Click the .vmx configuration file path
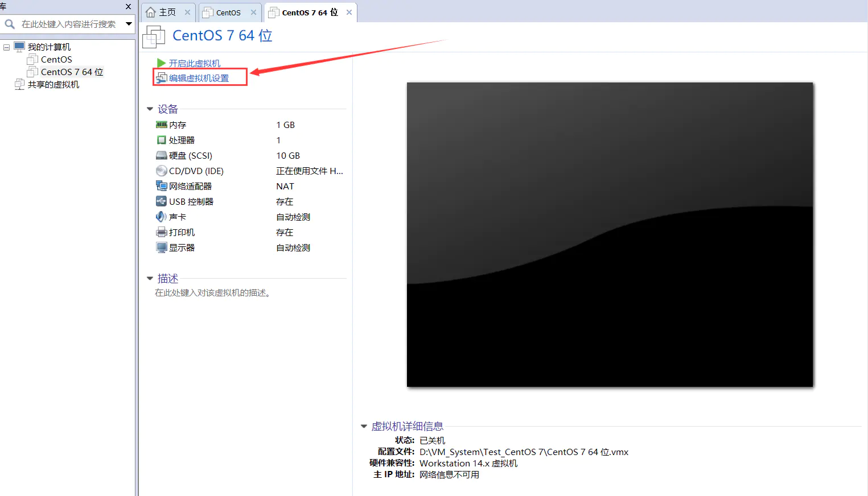The width and height of the screenshot is (868, 496). point(524,452)
